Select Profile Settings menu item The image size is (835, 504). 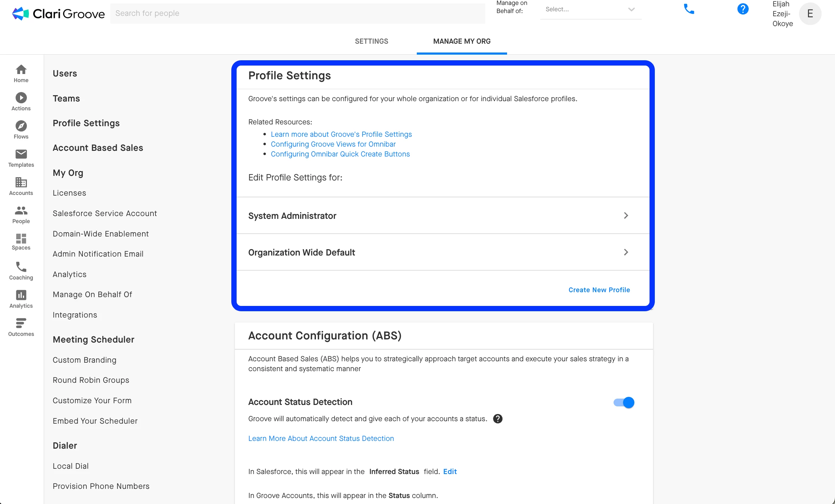(86, 123)
